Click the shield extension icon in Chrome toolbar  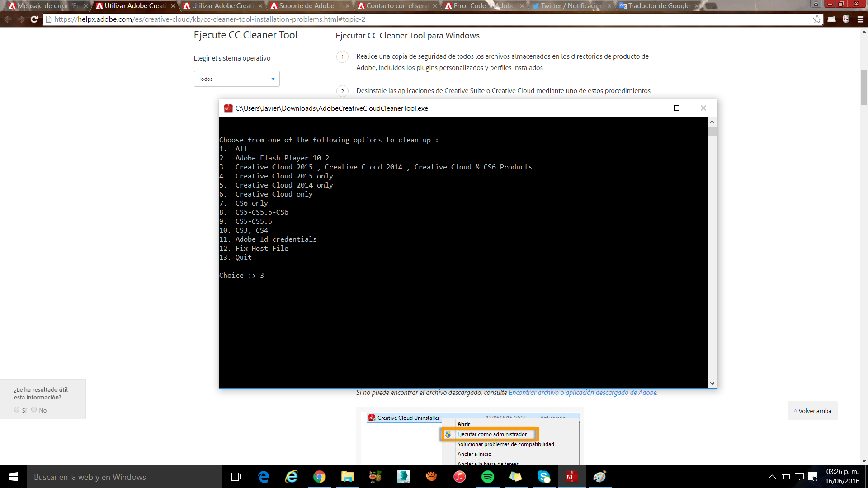(846, 19)
